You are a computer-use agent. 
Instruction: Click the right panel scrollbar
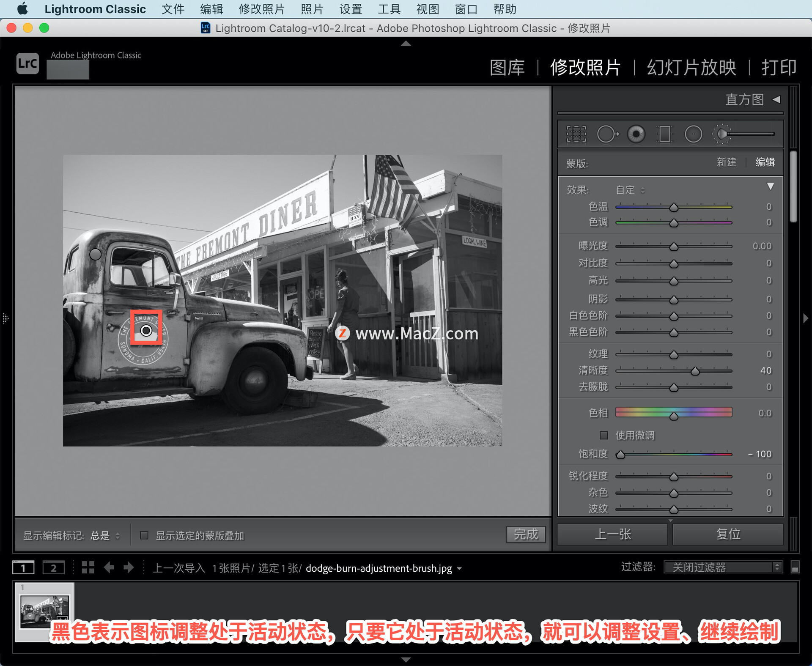click(794, 186)
